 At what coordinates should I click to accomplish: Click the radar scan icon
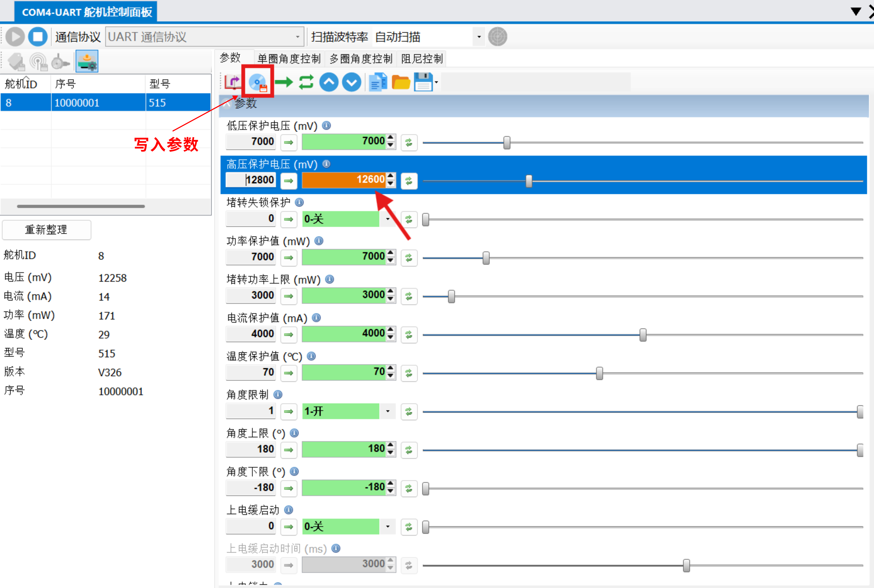click(498, 37)
